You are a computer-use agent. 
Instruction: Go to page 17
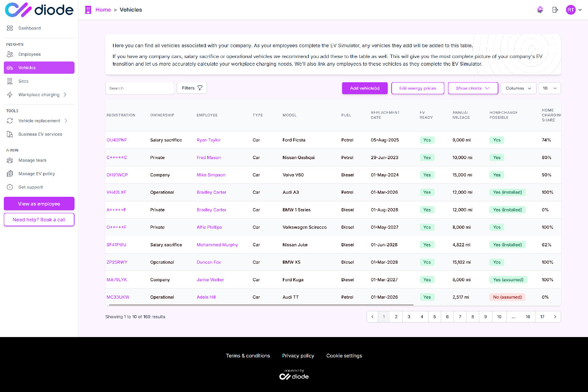point(542,317)
